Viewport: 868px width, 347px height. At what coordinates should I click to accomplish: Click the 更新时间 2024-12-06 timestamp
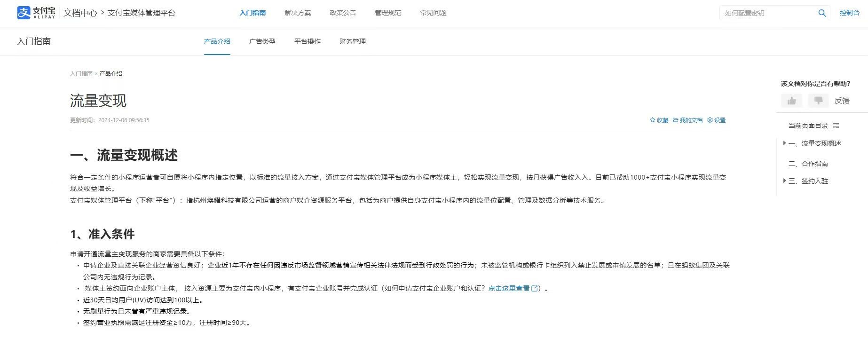110,120
